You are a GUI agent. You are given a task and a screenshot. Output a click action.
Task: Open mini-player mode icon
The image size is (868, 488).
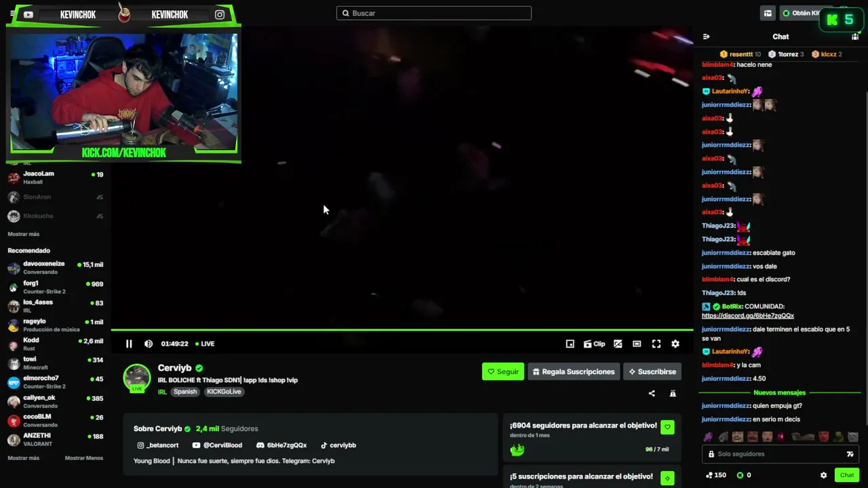coord(570,344)
